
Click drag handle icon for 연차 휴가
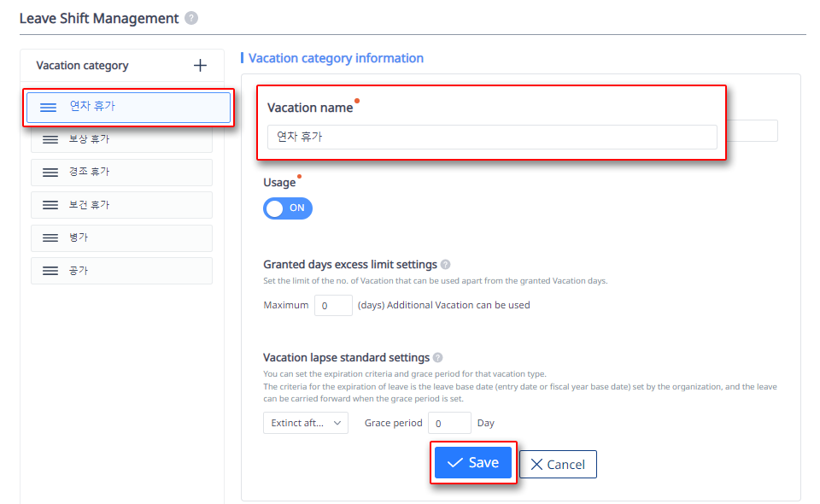point(49,107)
